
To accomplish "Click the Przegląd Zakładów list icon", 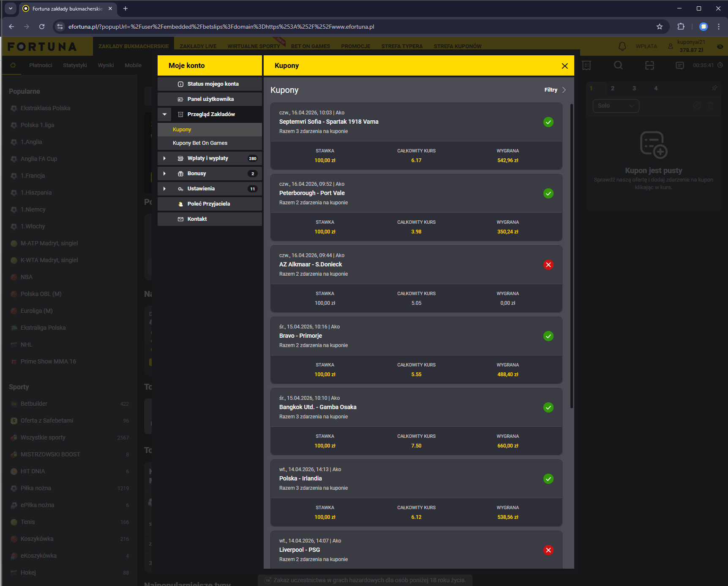I will [x=180, y=114].
